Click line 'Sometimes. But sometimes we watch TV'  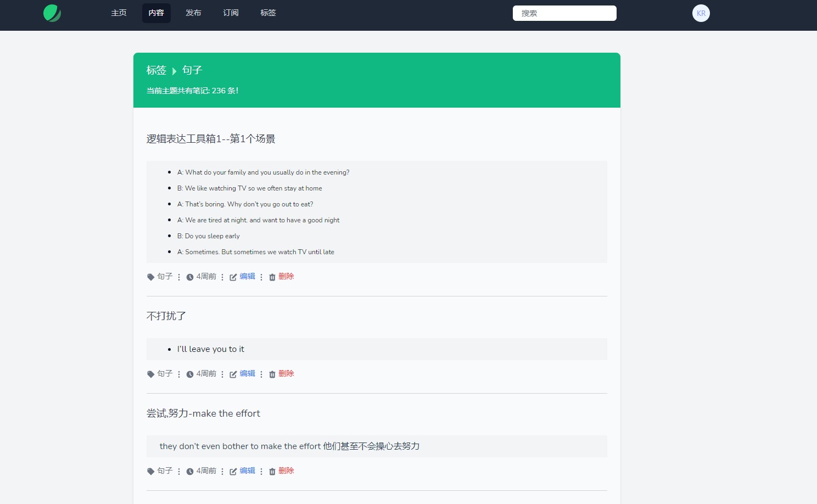[255, 252]
